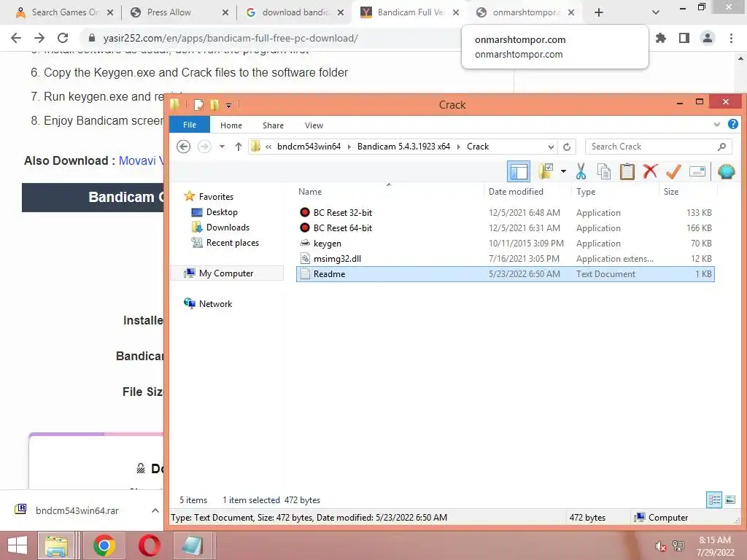
Task: Select Bandicam 5.4.3.1923 x64 breadcrumb
Action: pos(403,147)
